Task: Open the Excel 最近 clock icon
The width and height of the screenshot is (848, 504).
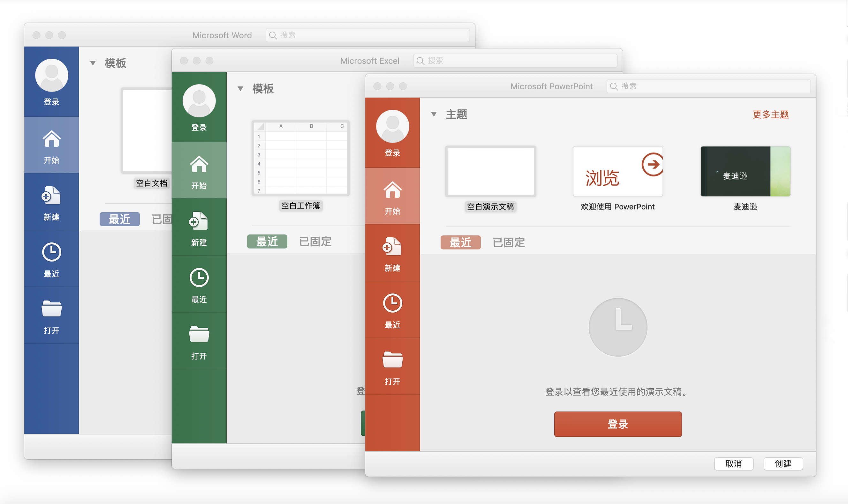Action: click(x=199, y=278)
